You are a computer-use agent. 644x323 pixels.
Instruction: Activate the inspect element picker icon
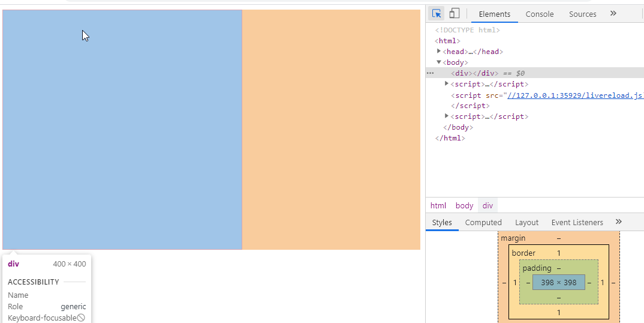pos(437,14)
